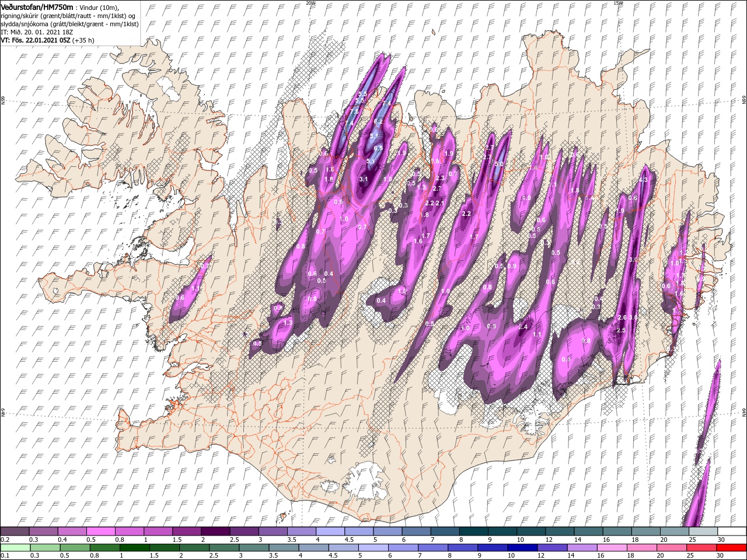Click the 30 label on the rain legend
The width and height of the screenshot is (747, 560).
coord(719,556)
